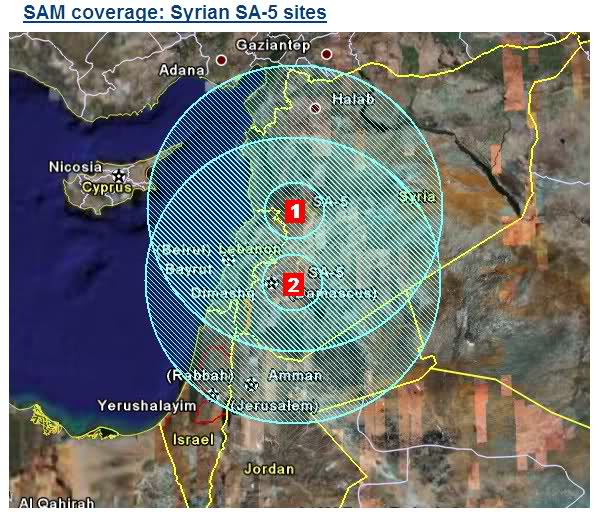Click red marker number 2

point(293,285)
